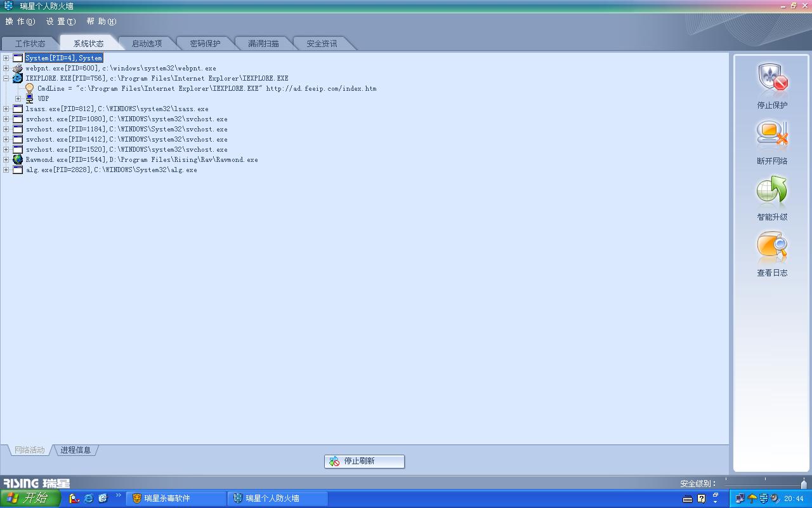Screen dimensions: 812x508
Task: Expand svchost.exe PID=1412 node
Action: [6, 139]
